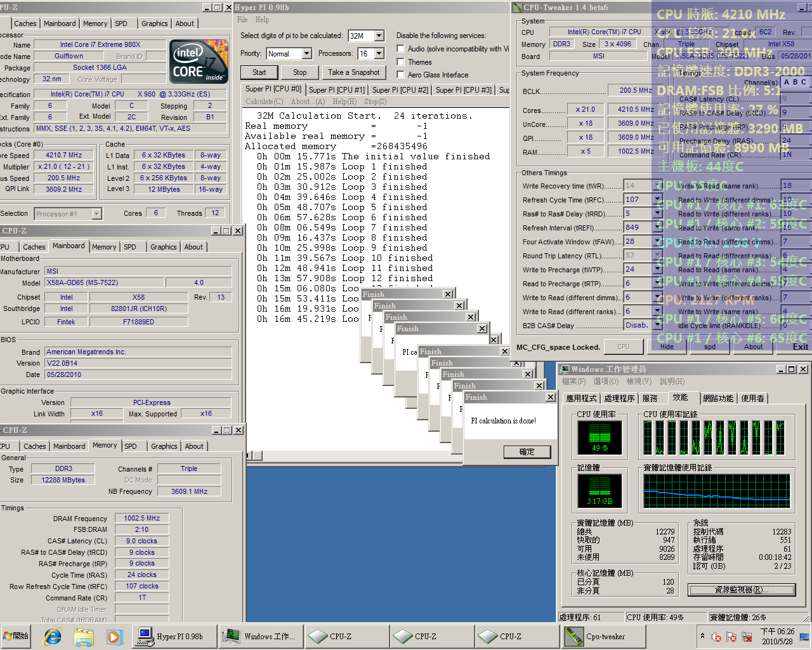Click the Task Manager title bar icon
The image size is (812, 650).
pyautogui.click(x=565, y=369)
